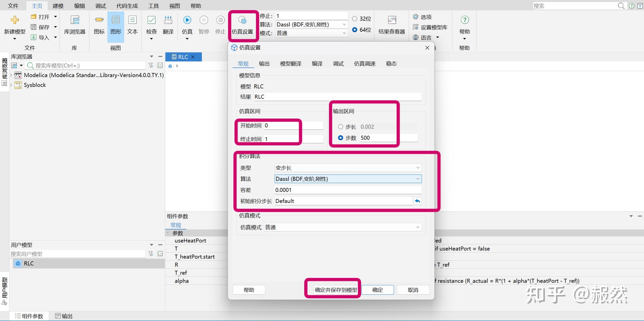Open the 建模 ribbon menu

[58, 6]
